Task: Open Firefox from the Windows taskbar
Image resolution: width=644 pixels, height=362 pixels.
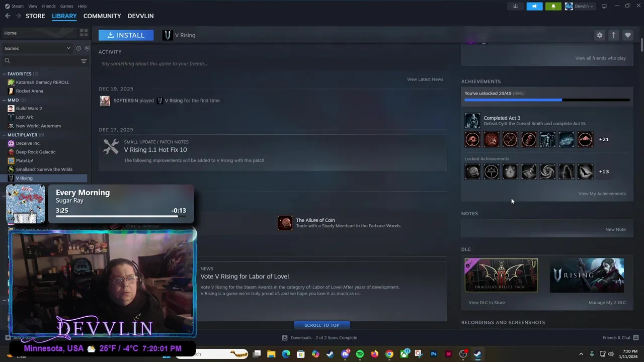Action: click(374, 354)
